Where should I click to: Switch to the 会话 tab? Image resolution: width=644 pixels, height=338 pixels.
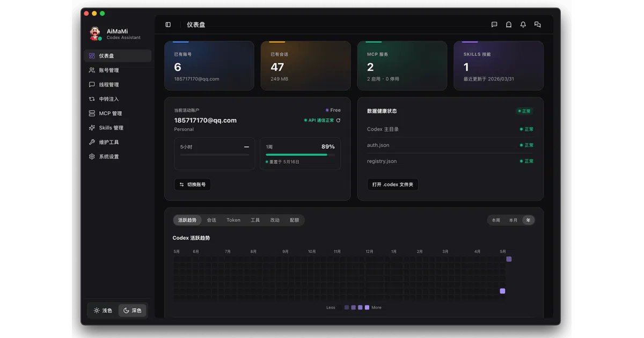click(211, 221)
